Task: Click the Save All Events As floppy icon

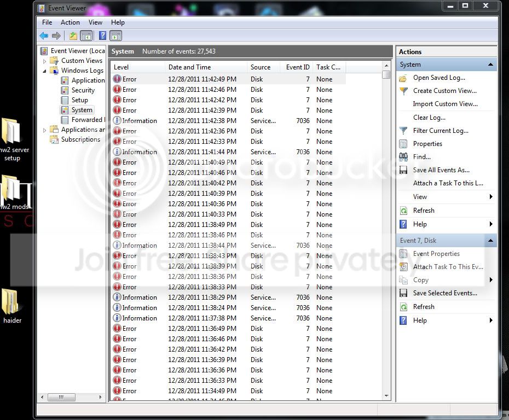Action: [x=403, y=170]
